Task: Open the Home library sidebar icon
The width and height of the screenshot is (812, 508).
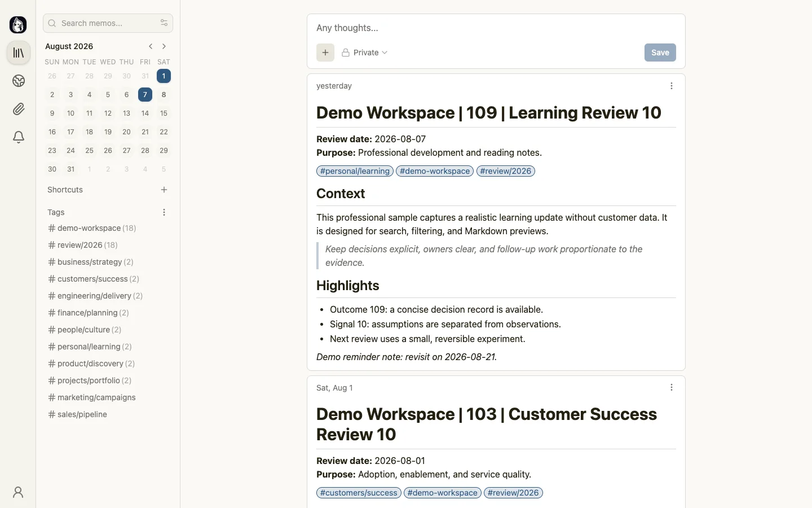Action: point(19,53)
